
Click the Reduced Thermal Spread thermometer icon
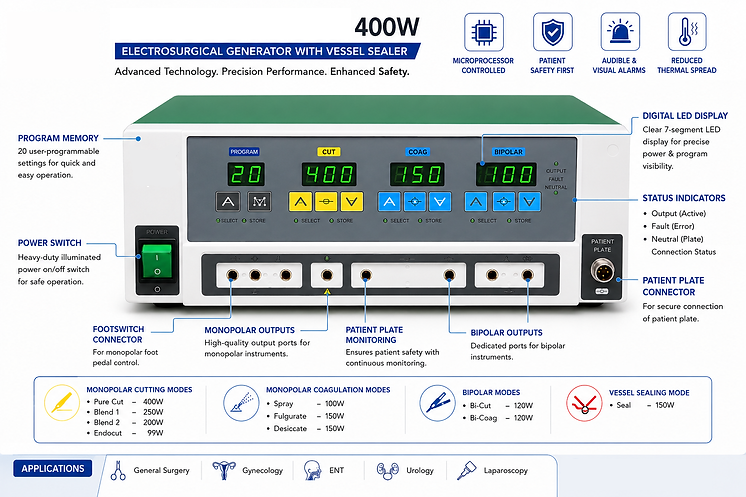(687, 32)
